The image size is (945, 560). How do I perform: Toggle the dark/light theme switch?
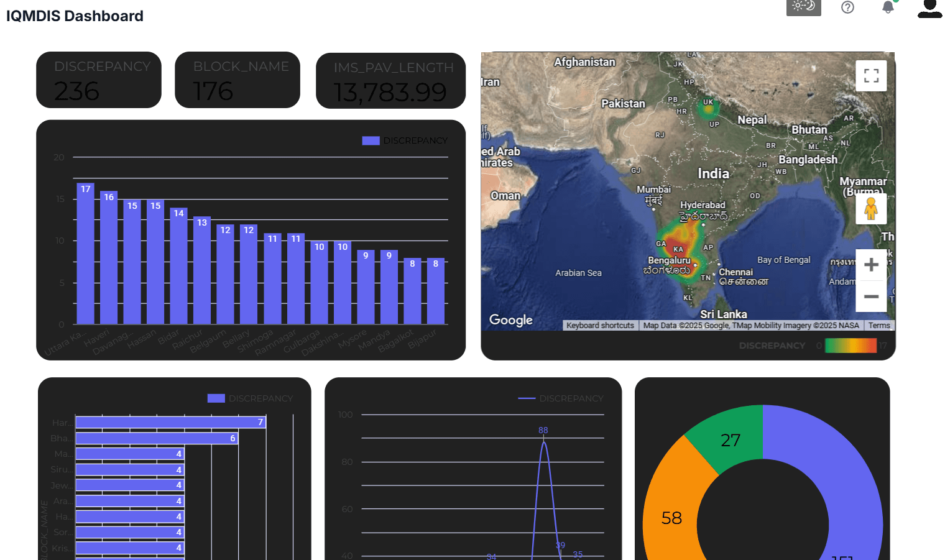(803, 7)
